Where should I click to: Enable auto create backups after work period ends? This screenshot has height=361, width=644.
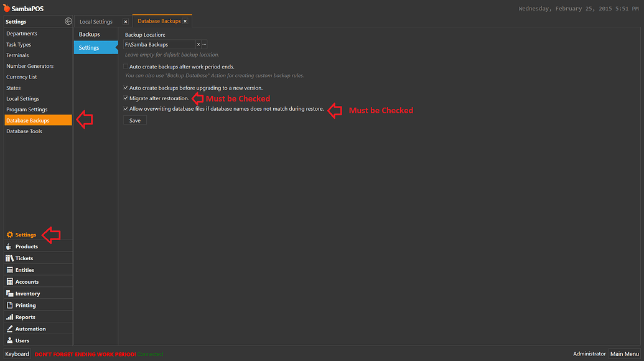coord(126,67)
